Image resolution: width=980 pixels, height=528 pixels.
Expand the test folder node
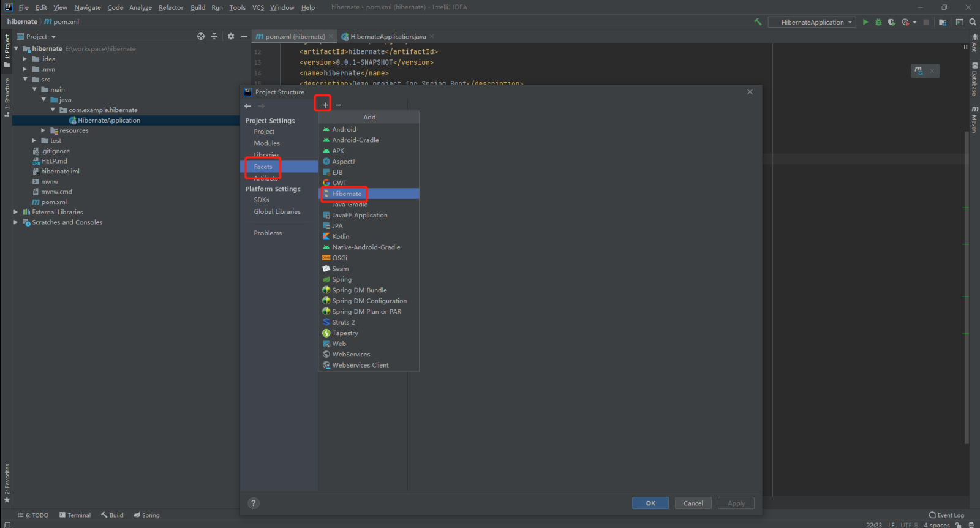[34, 141]
